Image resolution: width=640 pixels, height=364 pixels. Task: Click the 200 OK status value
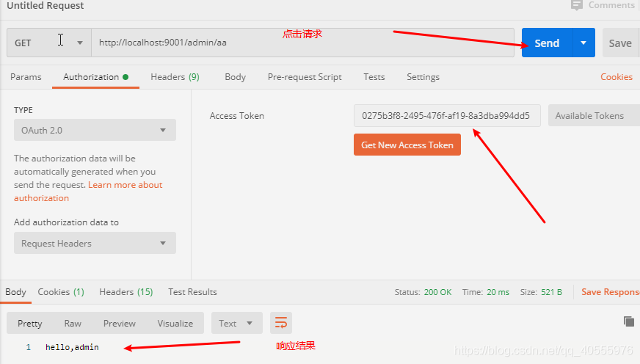[437, 292]
